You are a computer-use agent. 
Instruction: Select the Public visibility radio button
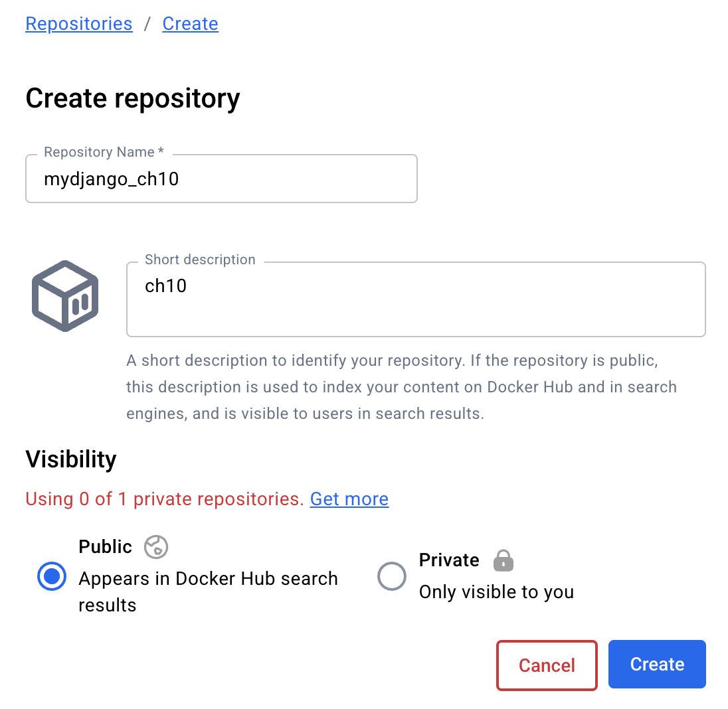coord(51,576)
